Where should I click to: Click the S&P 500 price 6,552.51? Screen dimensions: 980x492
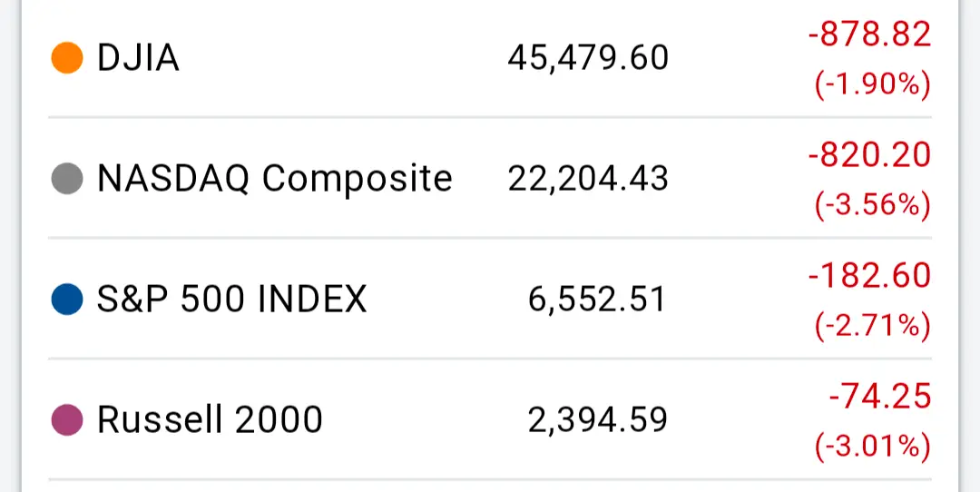pos(597,299)
